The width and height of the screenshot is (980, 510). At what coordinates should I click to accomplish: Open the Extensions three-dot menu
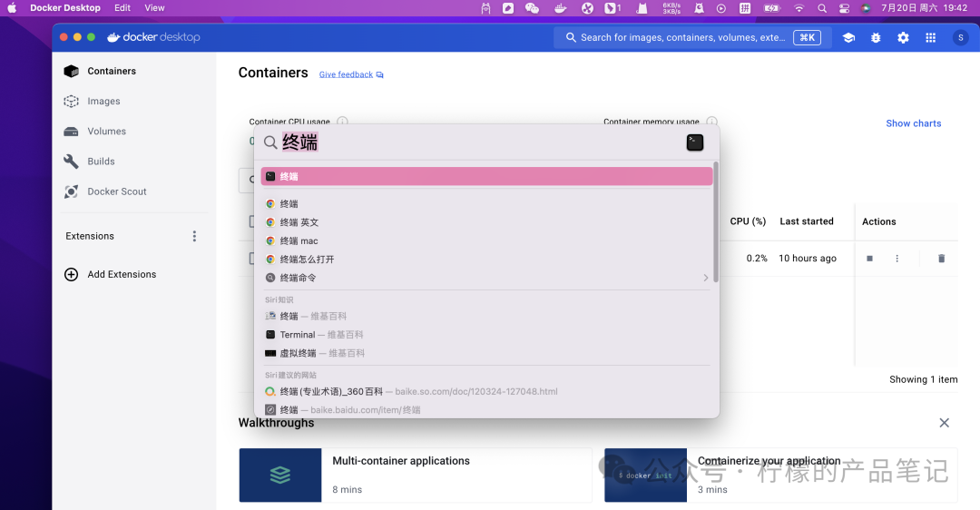(194, 236)
